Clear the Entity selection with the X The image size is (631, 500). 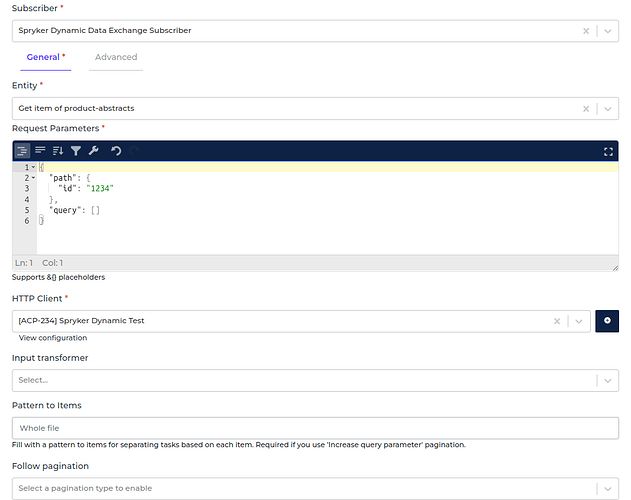click(x=586, y=109)
